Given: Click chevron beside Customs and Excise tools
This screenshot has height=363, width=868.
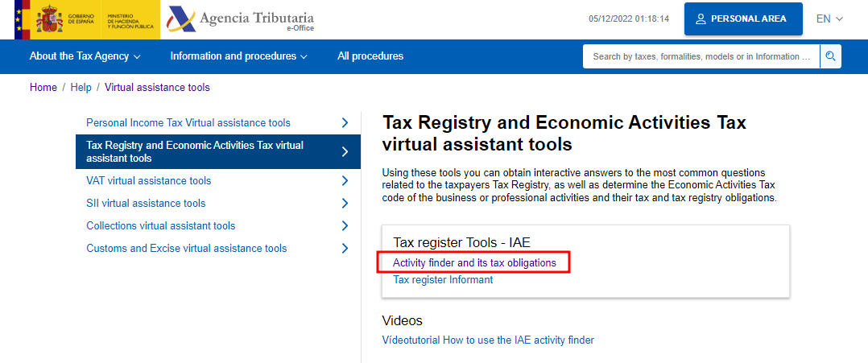Looking at the screenshot, I should pos(345,249).
